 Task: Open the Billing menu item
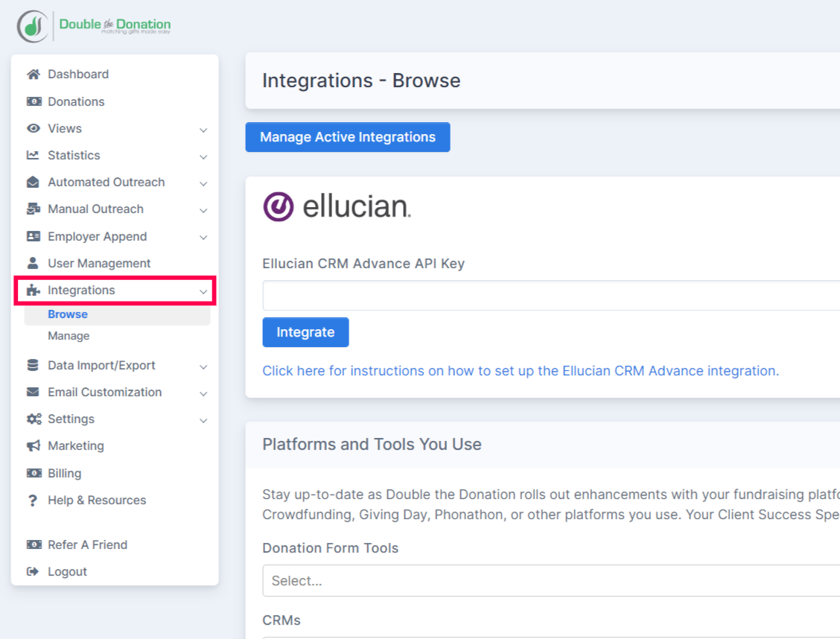65,474
